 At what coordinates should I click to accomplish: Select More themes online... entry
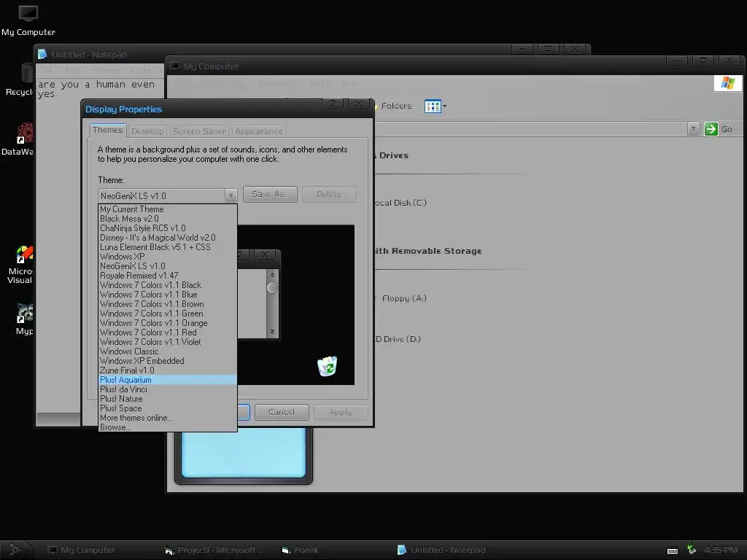168,418
